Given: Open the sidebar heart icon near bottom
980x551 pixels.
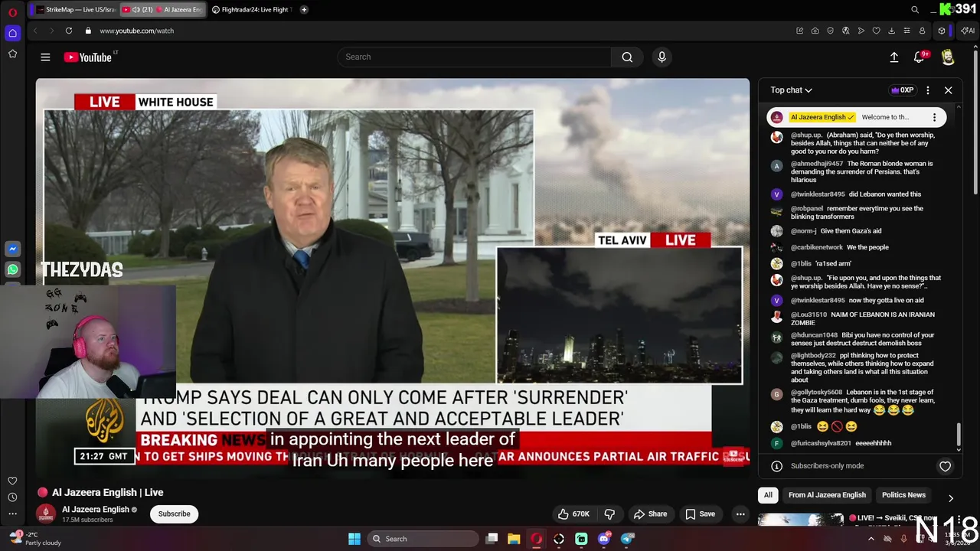Looking at the screenshot, I should tap(12, 481).
